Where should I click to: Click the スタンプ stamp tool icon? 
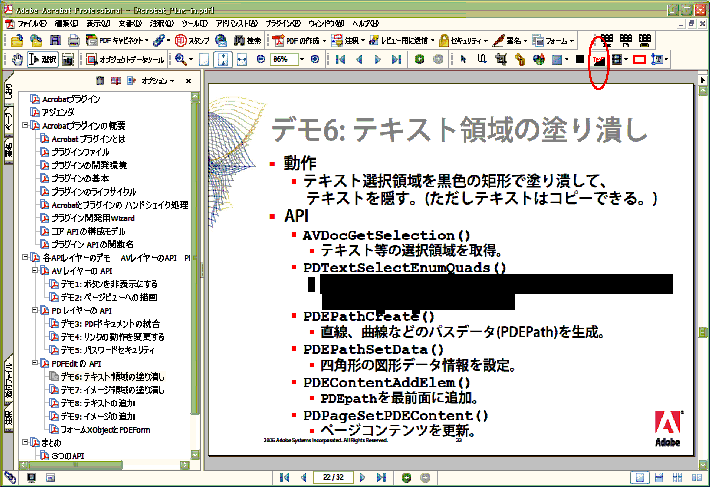[x=192, y=41]
